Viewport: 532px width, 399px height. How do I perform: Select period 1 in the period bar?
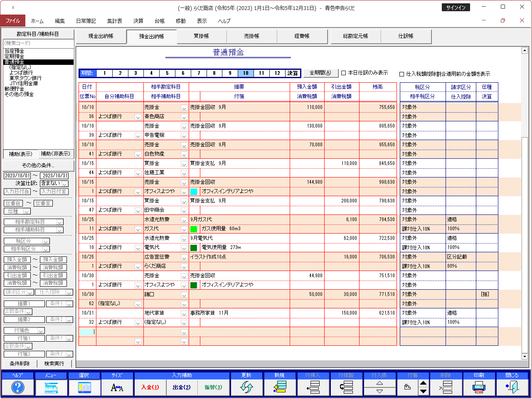point(104,73)
